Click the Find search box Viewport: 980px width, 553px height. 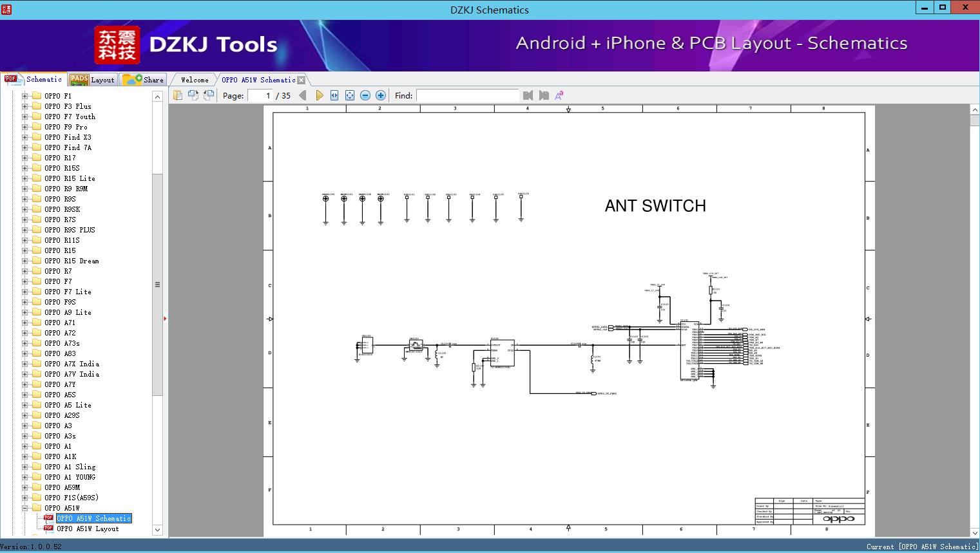[x=468, y=95]
